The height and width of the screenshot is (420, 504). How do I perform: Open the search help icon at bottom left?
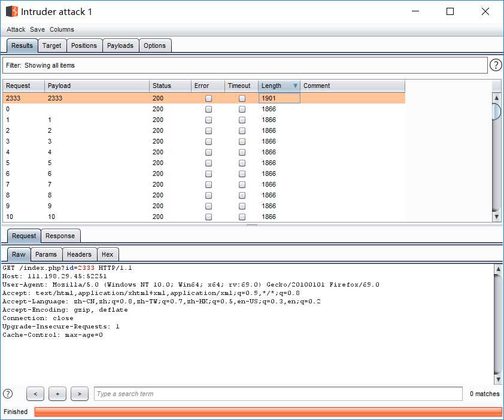pyautogui.click(x=8, y=394)
